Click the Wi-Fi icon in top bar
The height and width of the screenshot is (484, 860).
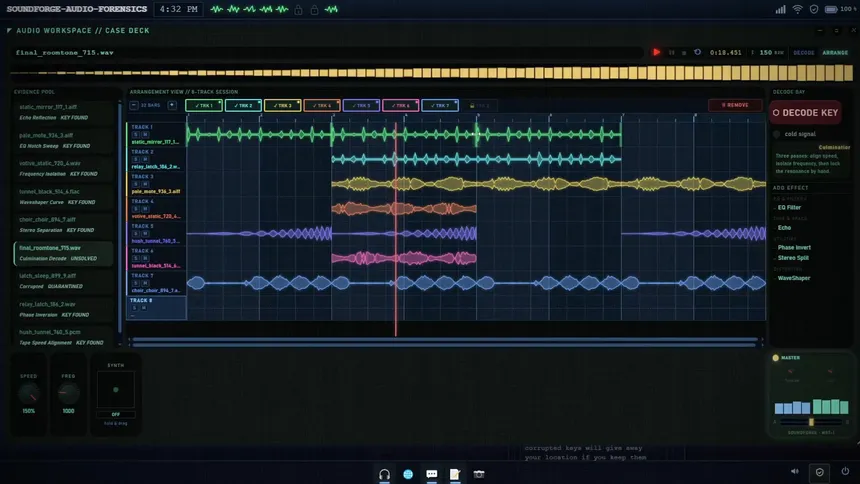pyautogui.click(x=797, y=9)
